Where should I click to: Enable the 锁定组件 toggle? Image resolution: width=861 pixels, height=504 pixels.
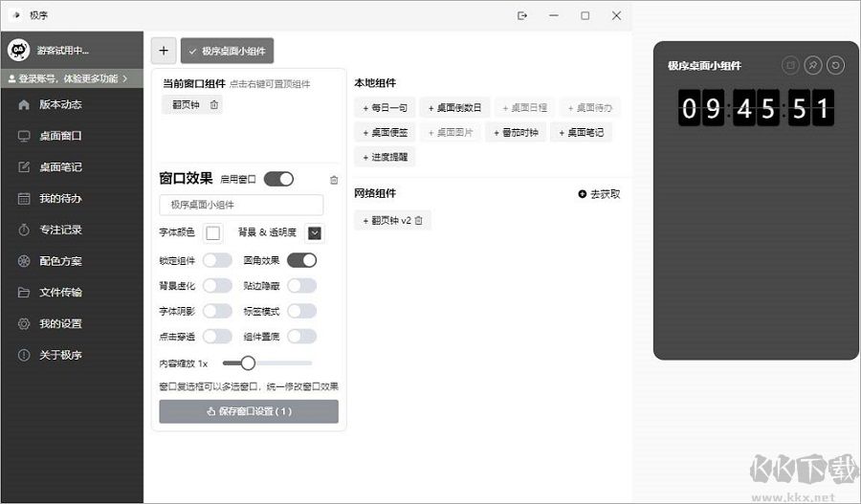coord(217,260)
